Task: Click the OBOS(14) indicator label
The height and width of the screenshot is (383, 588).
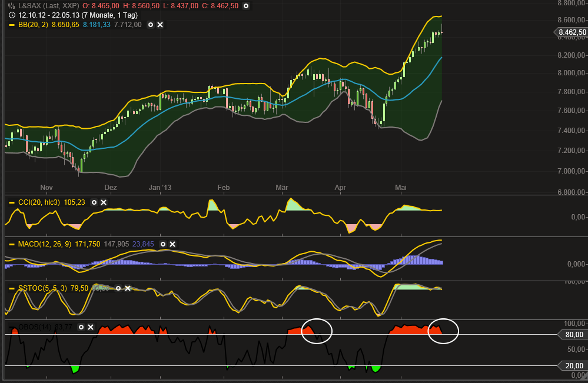Action: [35, 327]
